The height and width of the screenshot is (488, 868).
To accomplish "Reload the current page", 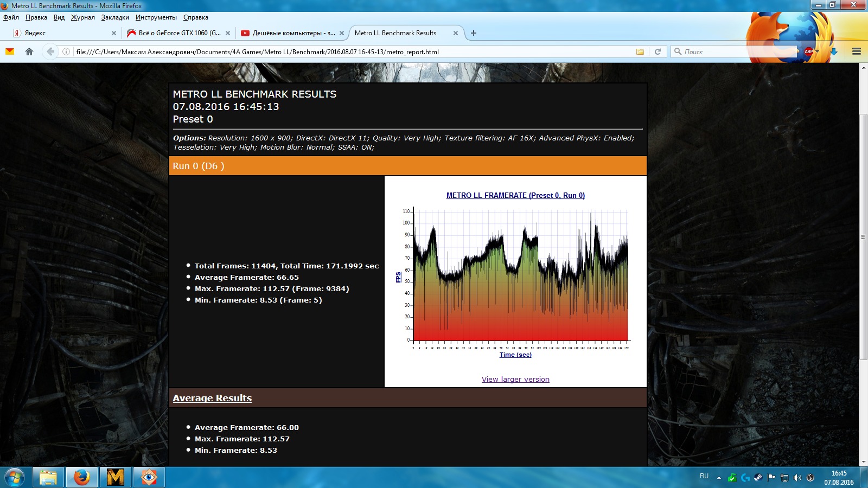I will (658, 52).
